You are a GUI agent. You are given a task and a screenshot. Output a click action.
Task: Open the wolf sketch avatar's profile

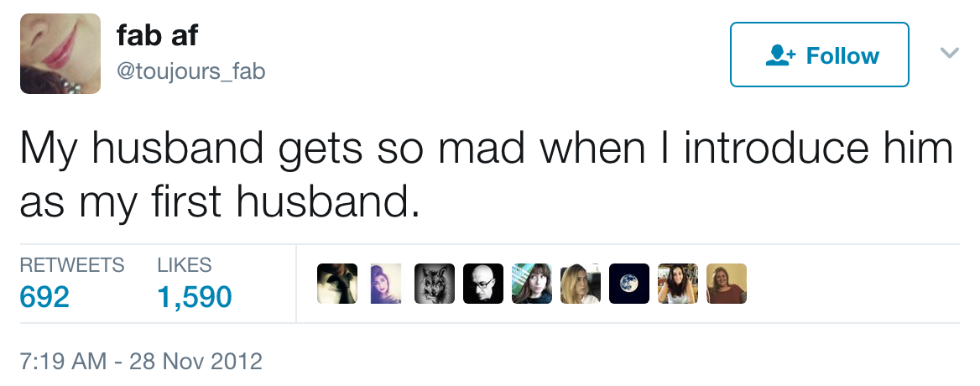[435, 284]
